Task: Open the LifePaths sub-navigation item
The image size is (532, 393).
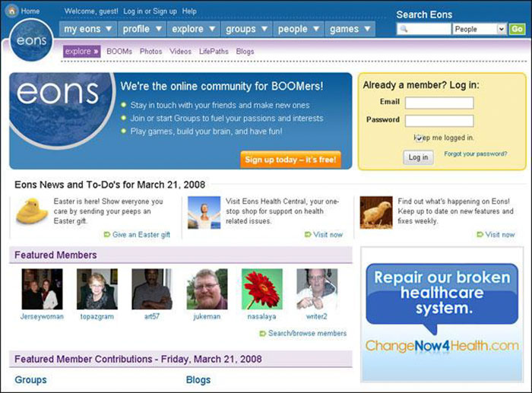Action: click(x=214, y=51)
